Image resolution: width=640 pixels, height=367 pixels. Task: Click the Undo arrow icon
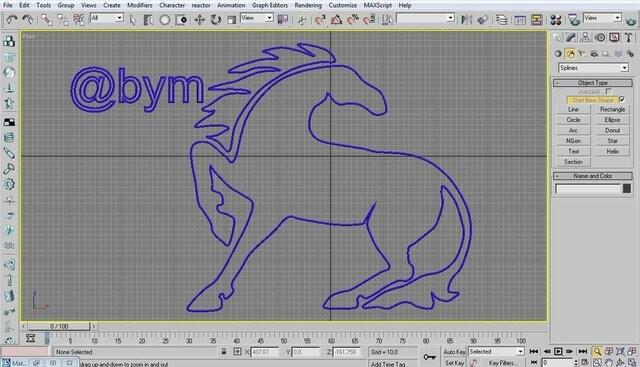coord(11,19)
